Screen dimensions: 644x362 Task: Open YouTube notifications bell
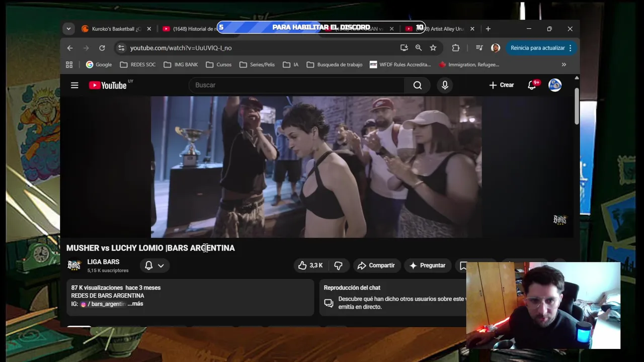coord(532,85)
